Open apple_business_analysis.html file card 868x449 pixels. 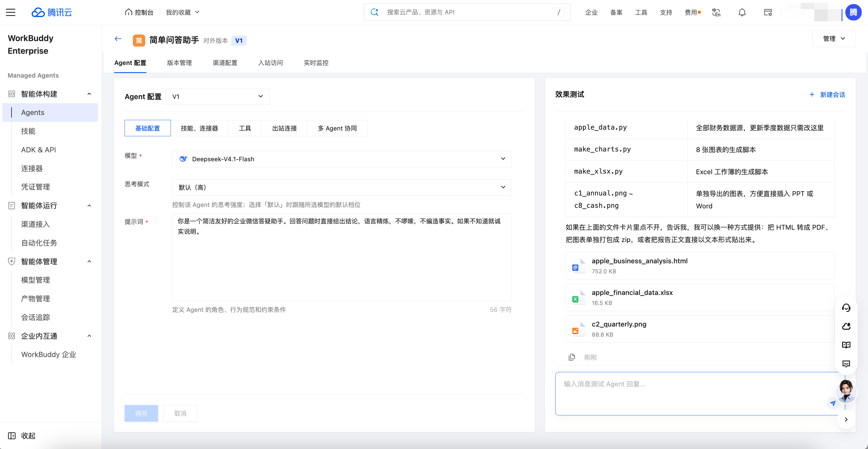700,265
